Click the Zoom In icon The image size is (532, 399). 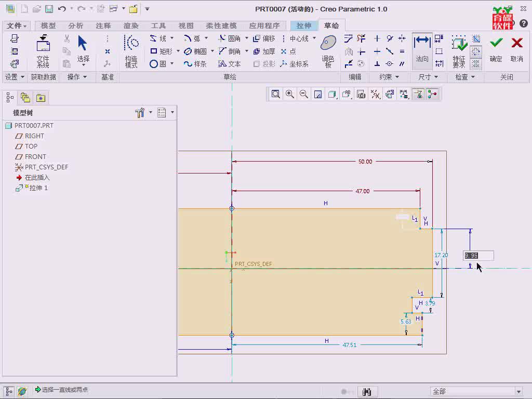(290, 94)
